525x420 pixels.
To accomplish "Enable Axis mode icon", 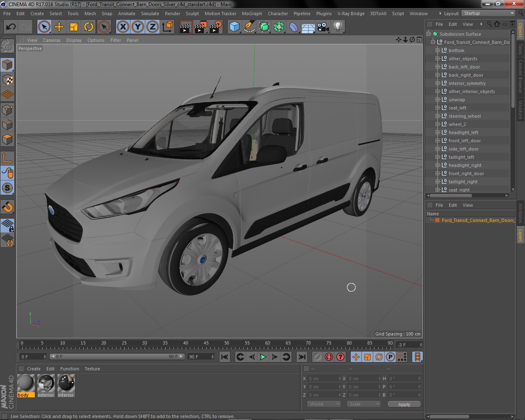I will point(7,158).
